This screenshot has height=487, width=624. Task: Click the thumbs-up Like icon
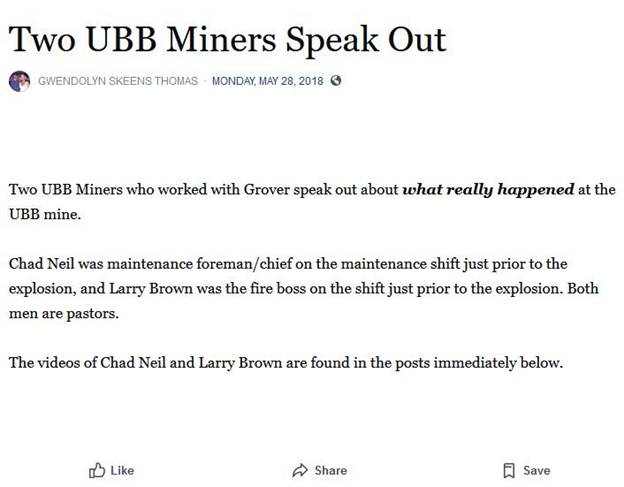coord(97,470)
